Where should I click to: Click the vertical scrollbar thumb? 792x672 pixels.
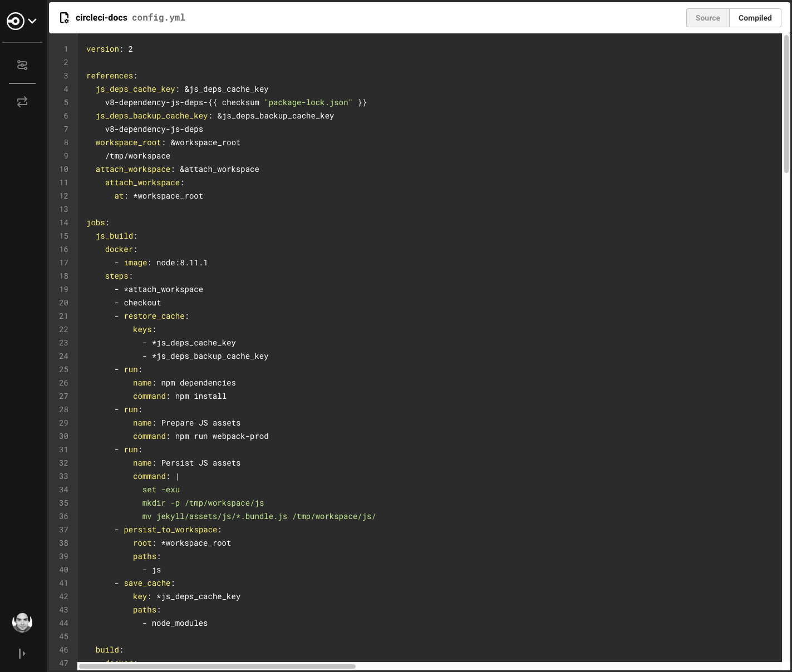786,104
